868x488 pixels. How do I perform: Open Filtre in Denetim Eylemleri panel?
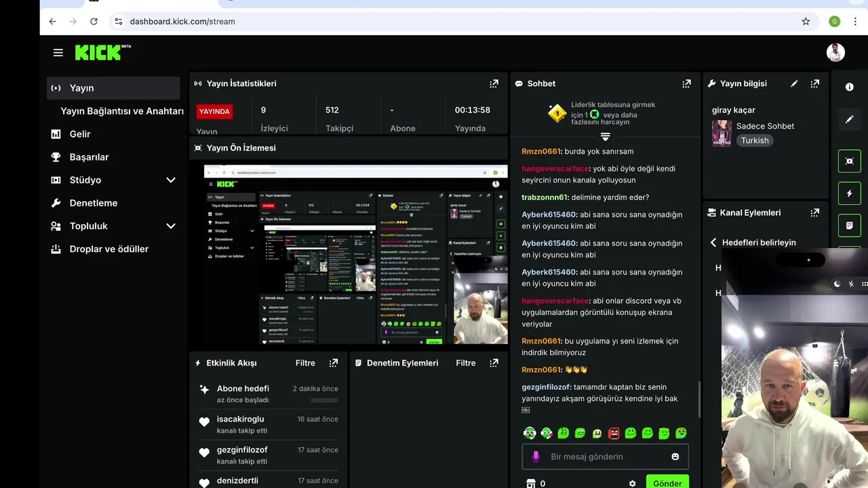pyautogui.click(x=466, y=363)
